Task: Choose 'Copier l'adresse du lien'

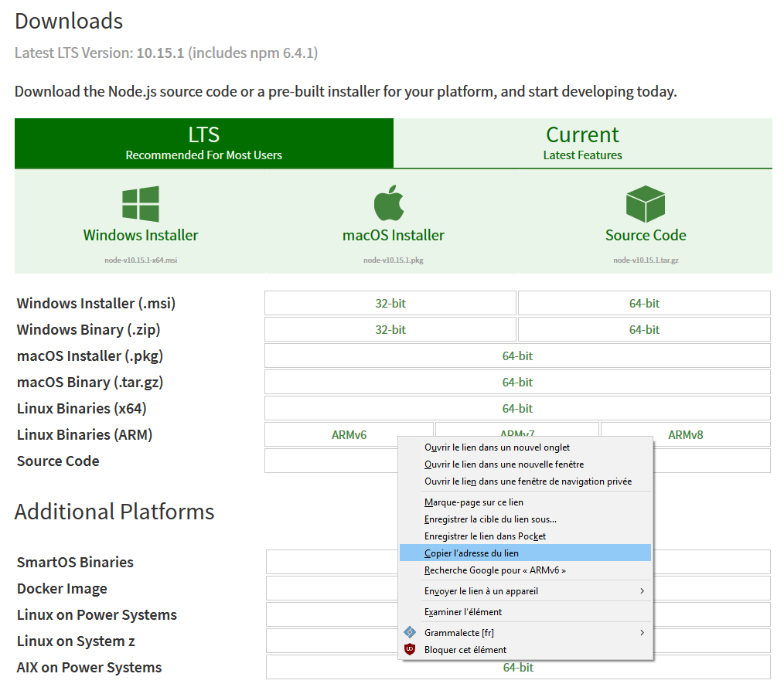Action: pos(525,553)
